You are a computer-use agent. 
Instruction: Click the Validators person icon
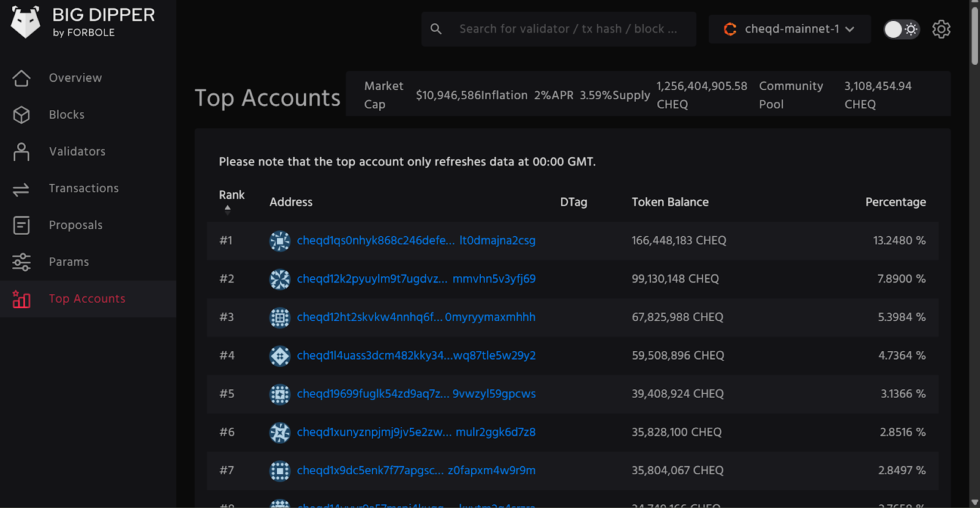(21, 151)
